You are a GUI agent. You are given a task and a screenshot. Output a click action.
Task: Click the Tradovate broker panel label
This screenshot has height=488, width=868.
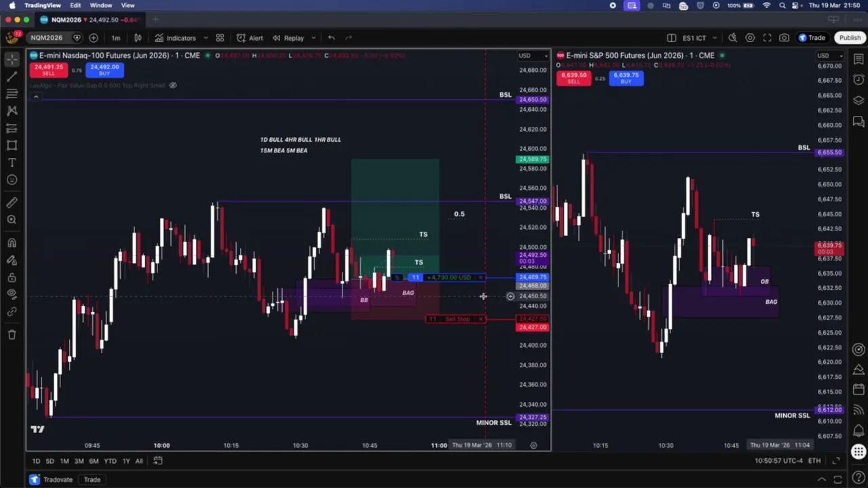(58, 480)
